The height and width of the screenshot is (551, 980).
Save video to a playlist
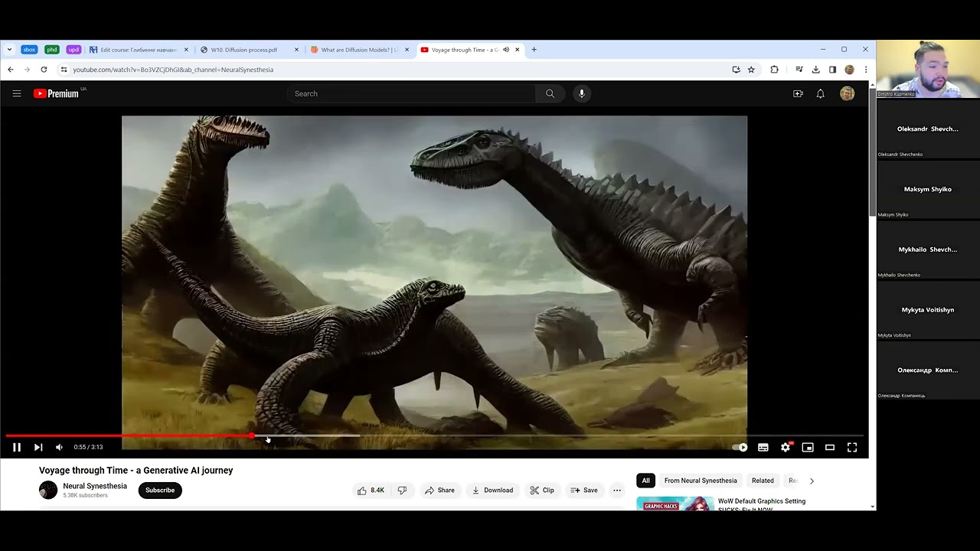click(x=584, y=491)
